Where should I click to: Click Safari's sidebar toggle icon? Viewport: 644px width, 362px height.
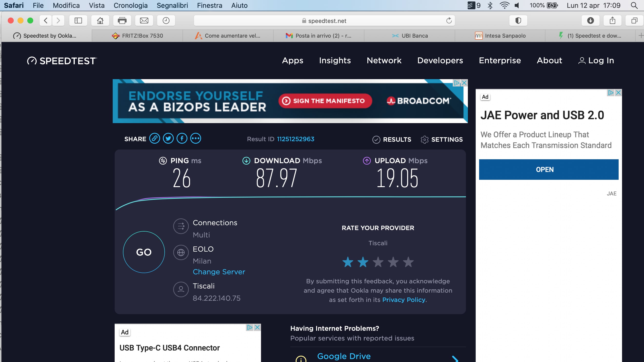click(x=78, y=21)
